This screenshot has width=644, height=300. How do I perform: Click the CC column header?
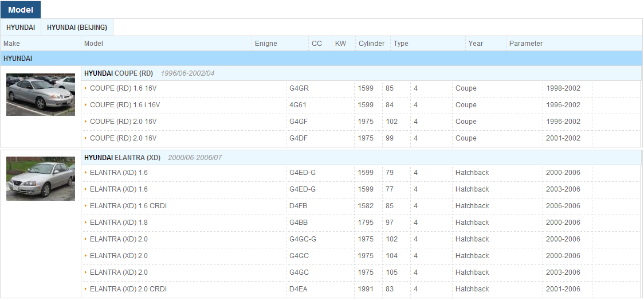317,44
